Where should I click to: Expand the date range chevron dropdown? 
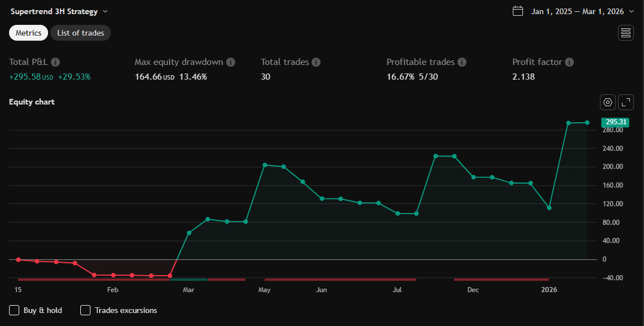pyautogui.click(x=632, y=11)
